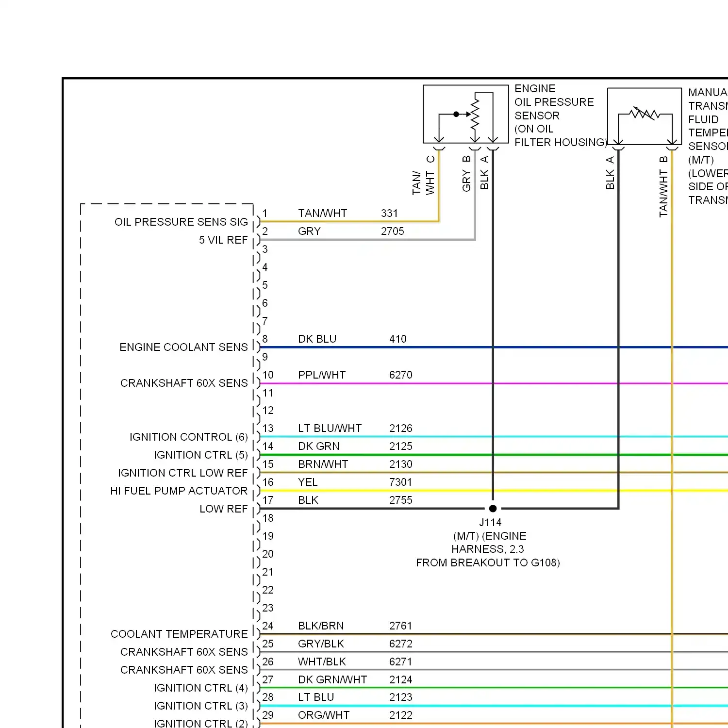Screen dimensions: 728x728
Task: Select horizontal 'BLK' wire color at pin 17
Action: [308, 500]
